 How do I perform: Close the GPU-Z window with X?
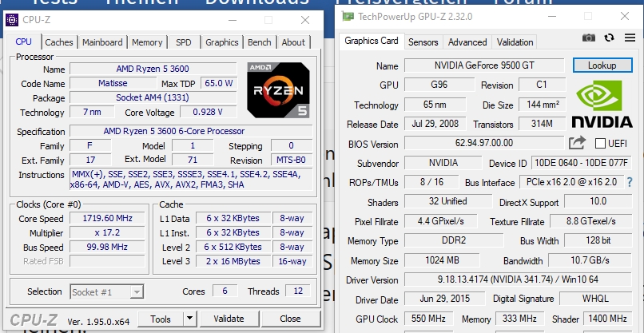[625, 16]
